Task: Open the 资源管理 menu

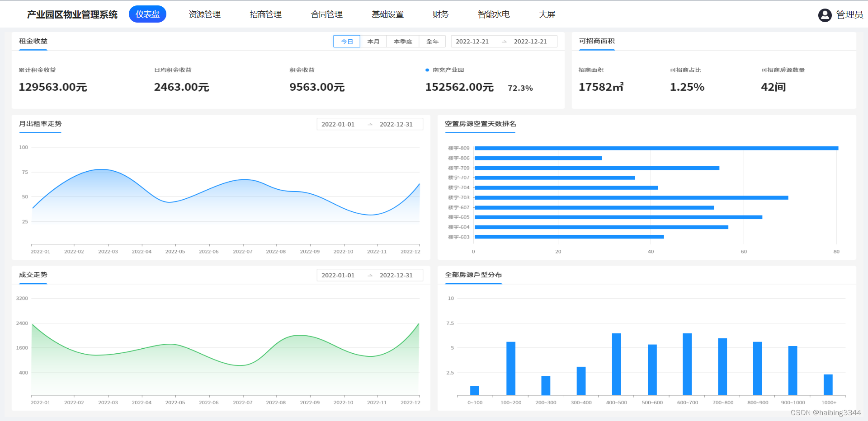Action: [x=204, y=14]
